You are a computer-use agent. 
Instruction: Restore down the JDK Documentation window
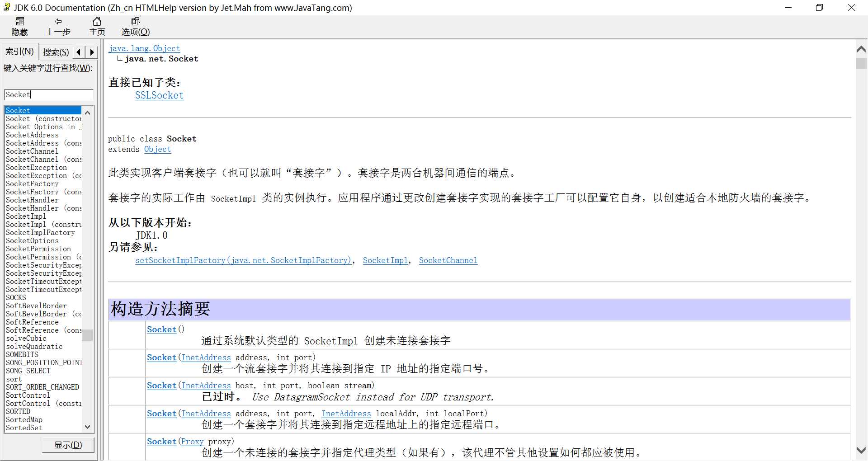pyautogui.click(x=819, y=8)
